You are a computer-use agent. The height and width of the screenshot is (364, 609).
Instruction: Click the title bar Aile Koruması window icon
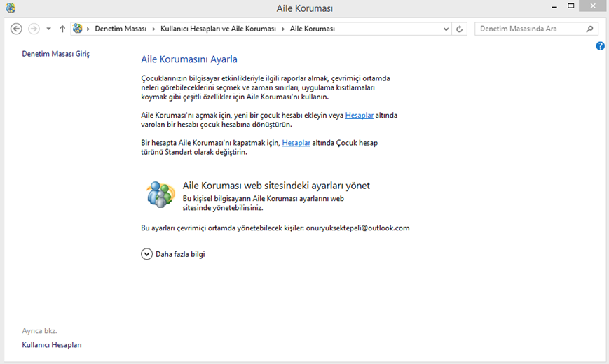11,8
